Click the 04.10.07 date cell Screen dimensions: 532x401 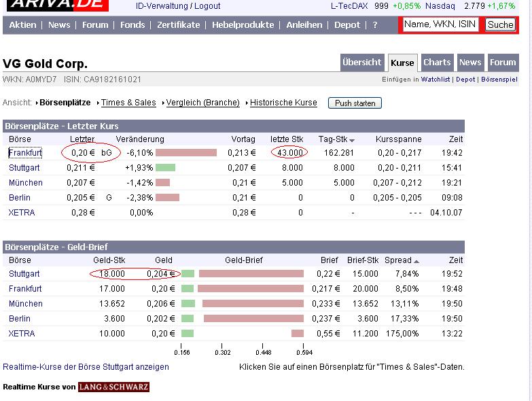pos(446,212)
